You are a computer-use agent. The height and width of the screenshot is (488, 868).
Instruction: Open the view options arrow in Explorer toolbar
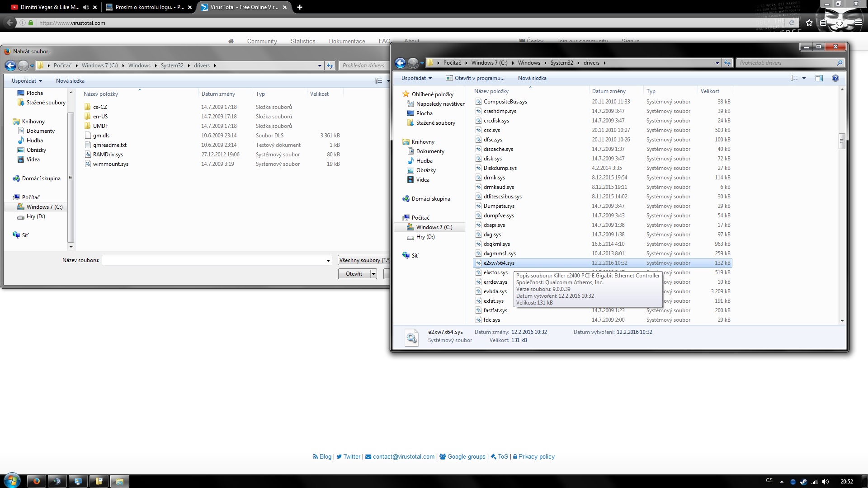point(804,78)
